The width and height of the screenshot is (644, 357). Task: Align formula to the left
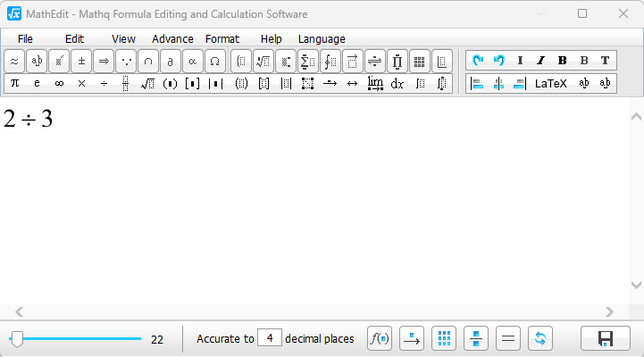[x=477, y=83]
